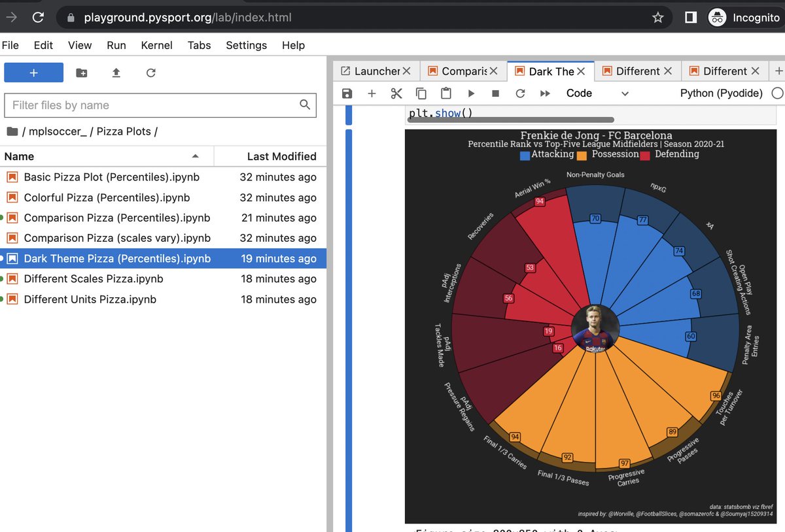Viewport: 785px width, 532px height.
Task: Insert a cell below with plus icon
Action: click(x=372, y=93)
